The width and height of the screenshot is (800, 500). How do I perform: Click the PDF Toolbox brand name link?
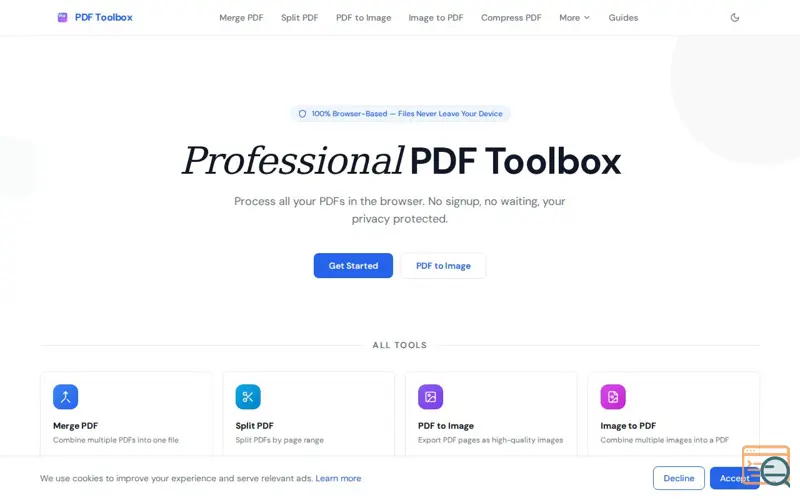pyautogui.click(x=104, y=17)
